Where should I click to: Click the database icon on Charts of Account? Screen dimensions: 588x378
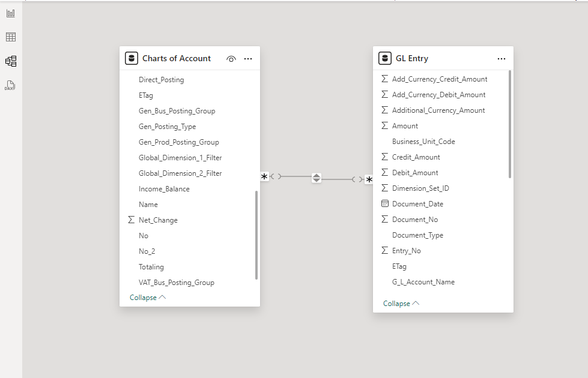tap(131, 58)
